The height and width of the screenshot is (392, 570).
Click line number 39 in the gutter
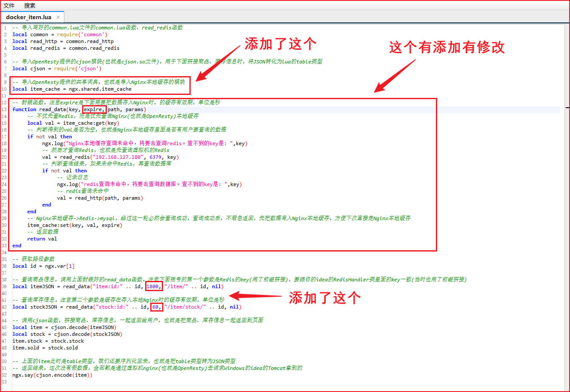pos(4,286)
